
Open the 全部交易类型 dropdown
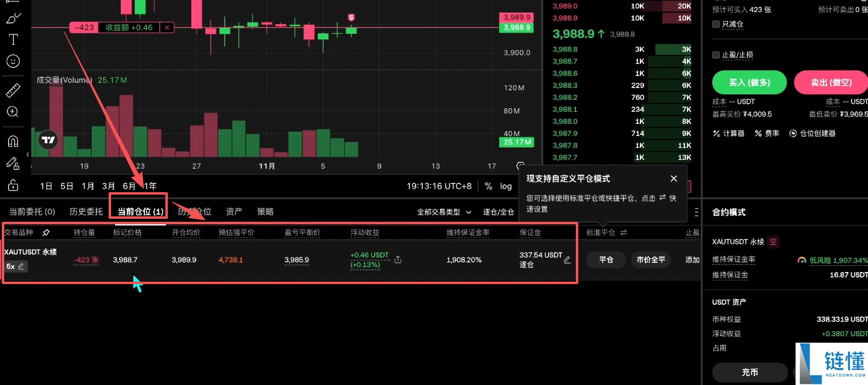pyautogui.click(x=444, y=212)
